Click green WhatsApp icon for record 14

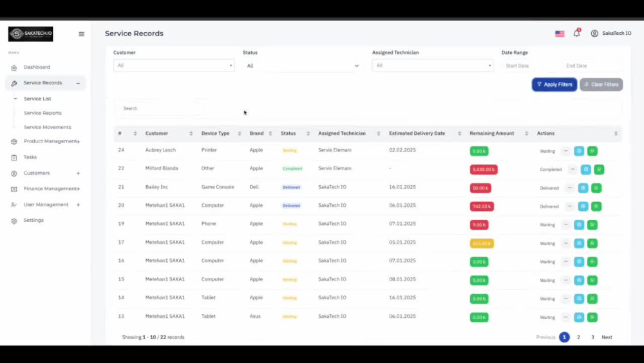click(x=592, y=299)
